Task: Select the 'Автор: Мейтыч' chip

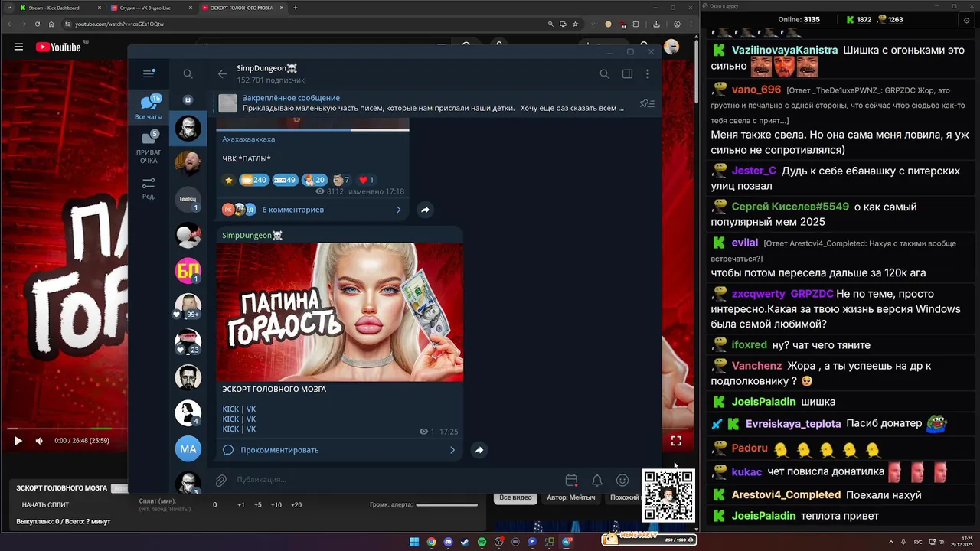Action: (571, 497)
